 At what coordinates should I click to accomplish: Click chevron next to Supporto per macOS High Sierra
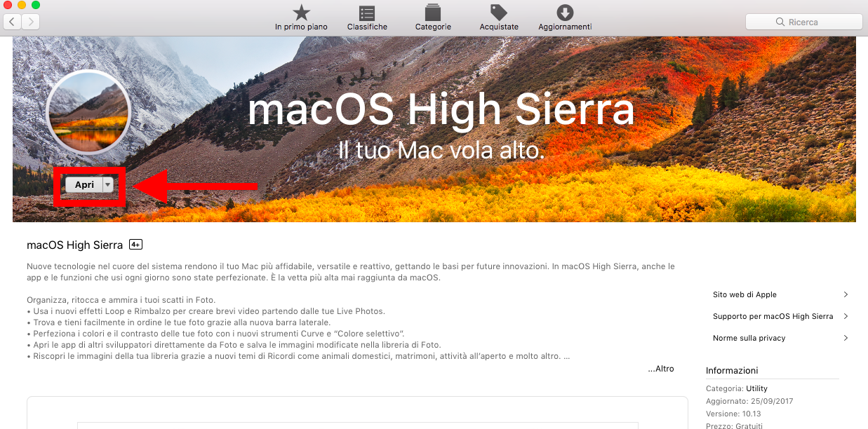coord(846,316)
